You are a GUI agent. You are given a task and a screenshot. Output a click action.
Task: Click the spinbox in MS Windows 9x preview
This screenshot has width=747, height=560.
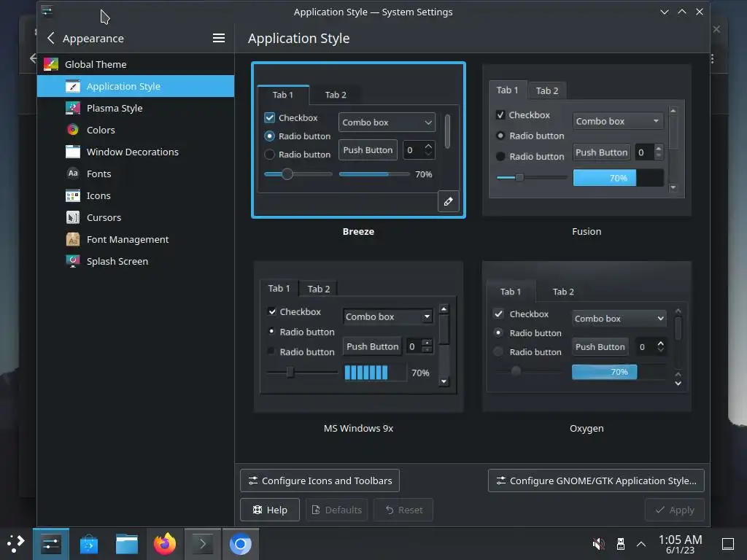pos(419,346)
